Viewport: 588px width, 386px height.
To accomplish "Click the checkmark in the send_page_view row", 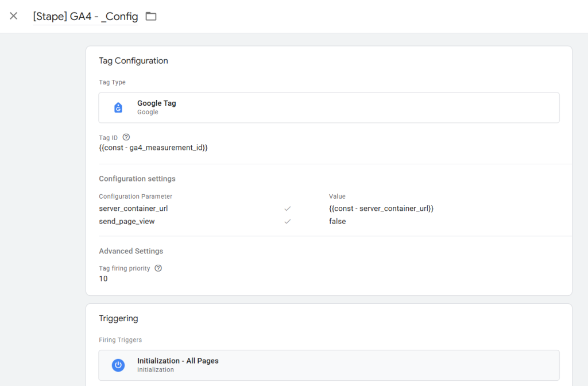I will (x=288, y=221).
